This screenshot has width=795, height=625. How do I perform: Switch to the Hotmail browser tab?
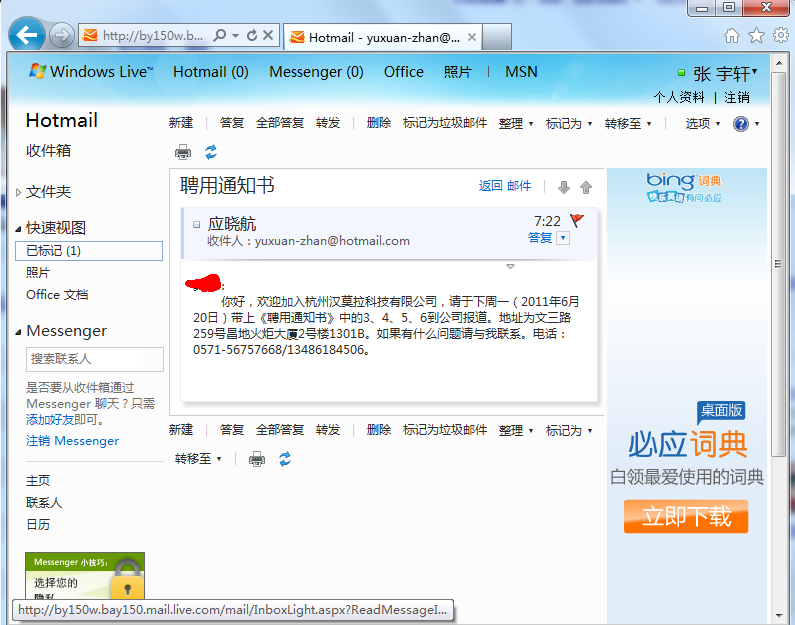(382, 37)
